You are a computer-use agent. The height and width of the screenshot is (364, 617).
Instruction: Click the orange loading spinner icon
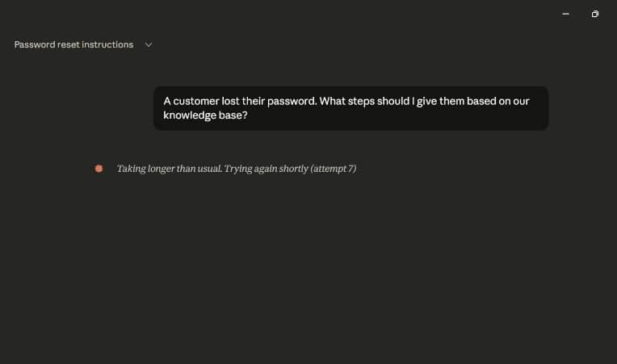pyautogui.click(x=99, y=169)
